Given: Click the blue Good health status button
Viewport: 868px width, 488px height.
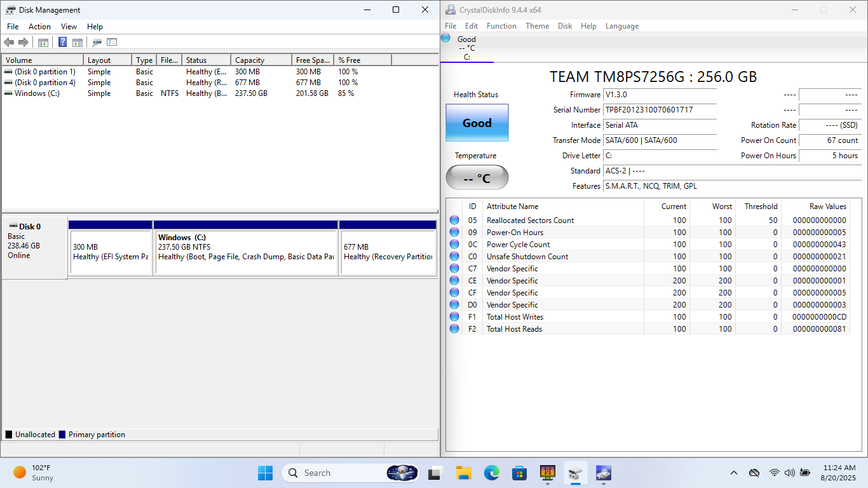Looking at the screenshot, I should click(x=477, y=123).
